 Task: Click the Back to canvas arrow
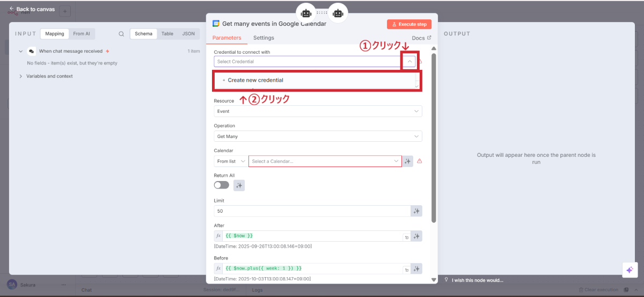[x=12, y=9]
